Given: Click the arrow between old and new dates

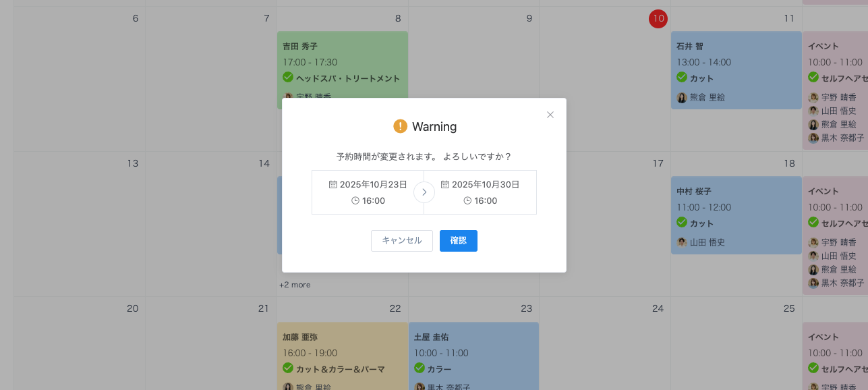Looking at the screenshot, I should pos(424,192).
